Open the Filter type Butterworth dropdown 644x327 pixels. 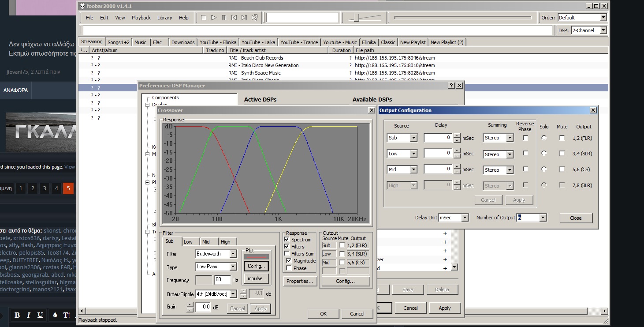(x=233, y=254)
